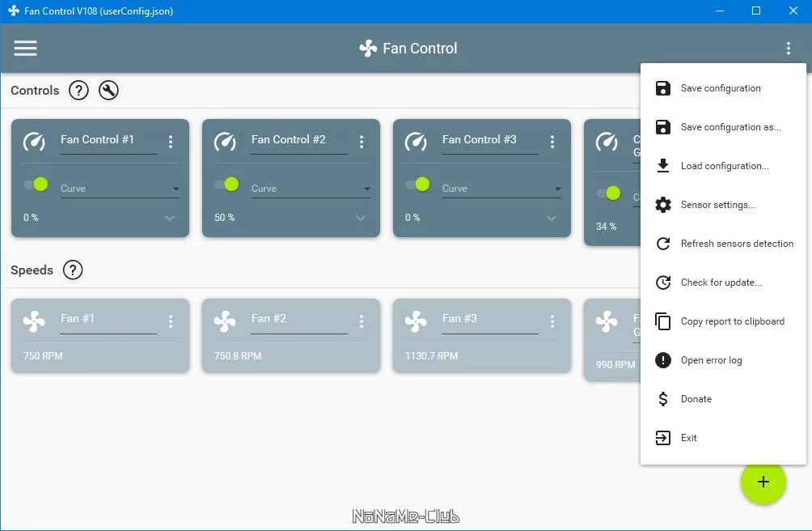Click the green plus add button
812x531 pixels.
click(763, 482)
